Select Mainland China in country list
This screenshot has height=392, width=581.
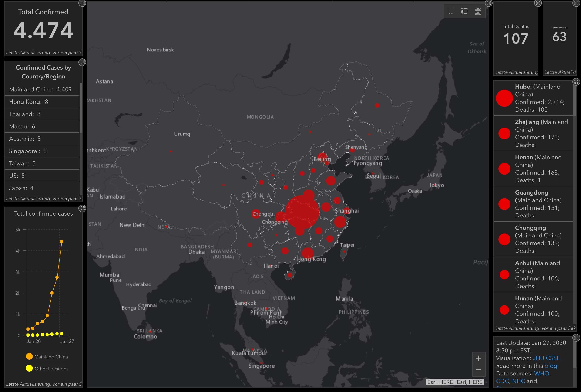[40, 89]
